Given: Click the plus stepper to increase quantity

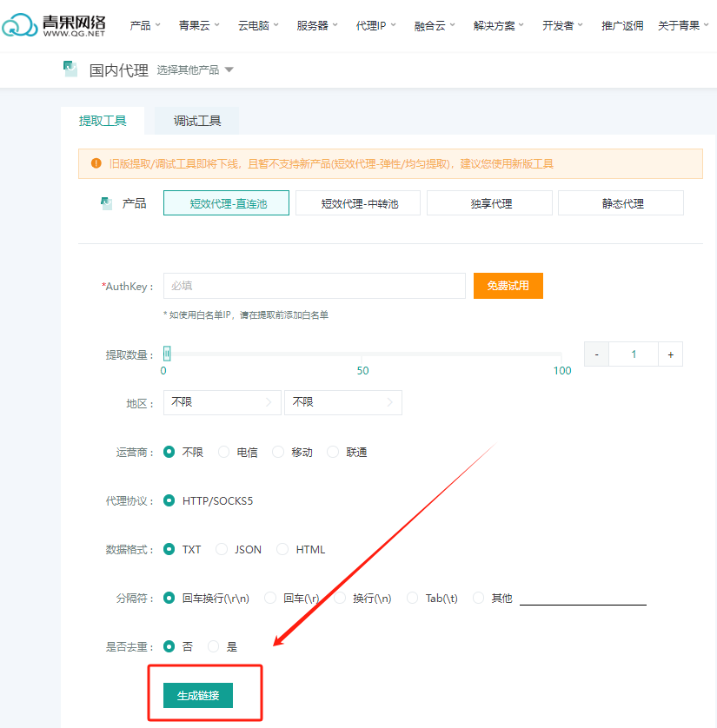Looking at the screenshot, I should pyautogui.click(x=669, y=354).
